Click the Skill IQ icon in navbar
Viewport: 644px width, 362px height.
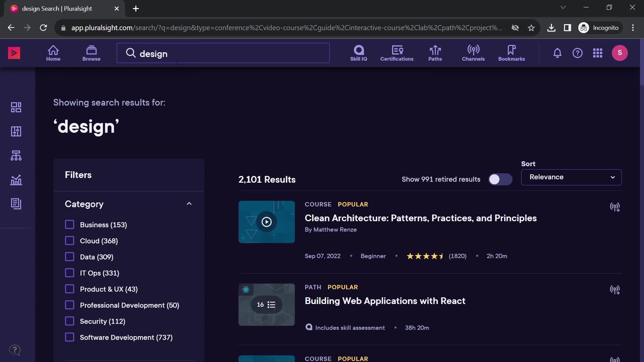coord(358,52)
